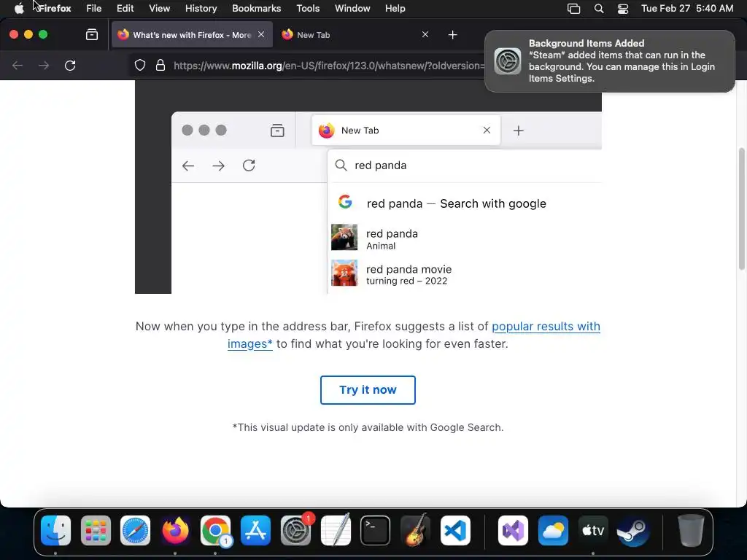Open Visual Studio from the Dock
Image resolution: width=747 pixels, height=560 pixels.
point(513,531)
